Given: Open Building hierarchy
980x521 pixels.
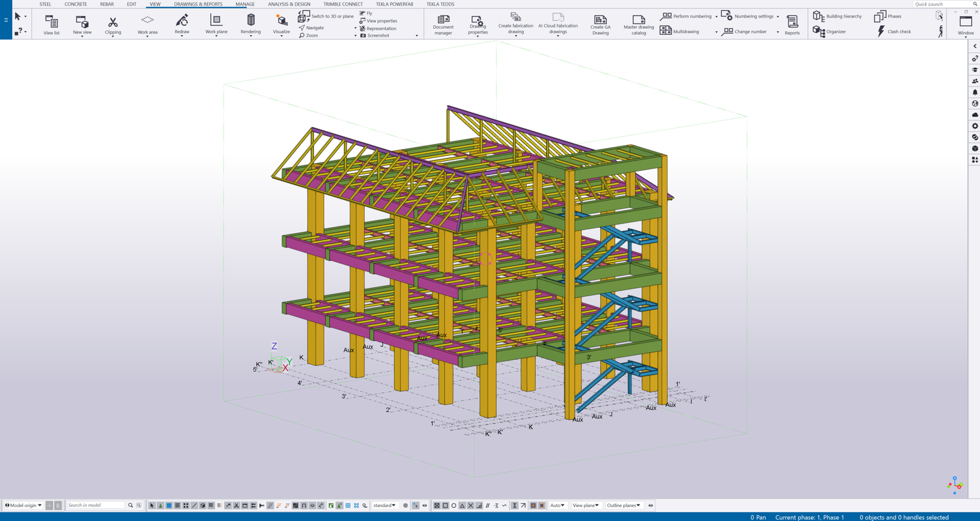Looking at the screenshot, I should point(837,16).
